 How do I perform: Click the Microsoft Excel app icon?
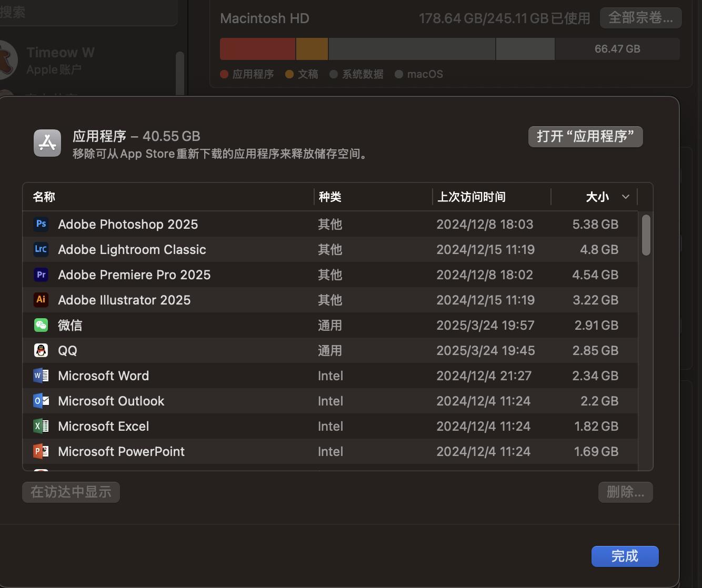pyautogui.click(x=41, y=426)
